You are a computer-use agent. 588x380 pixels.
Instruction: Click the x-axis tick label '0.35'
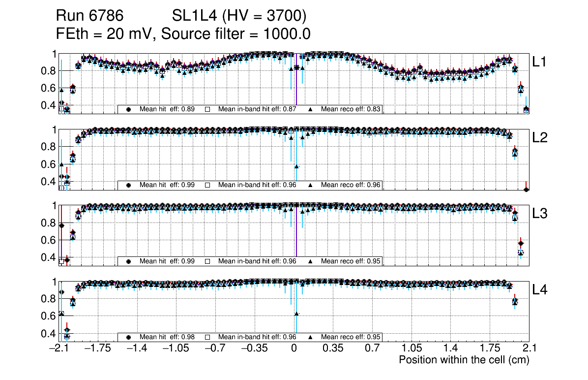click(333, 348)
